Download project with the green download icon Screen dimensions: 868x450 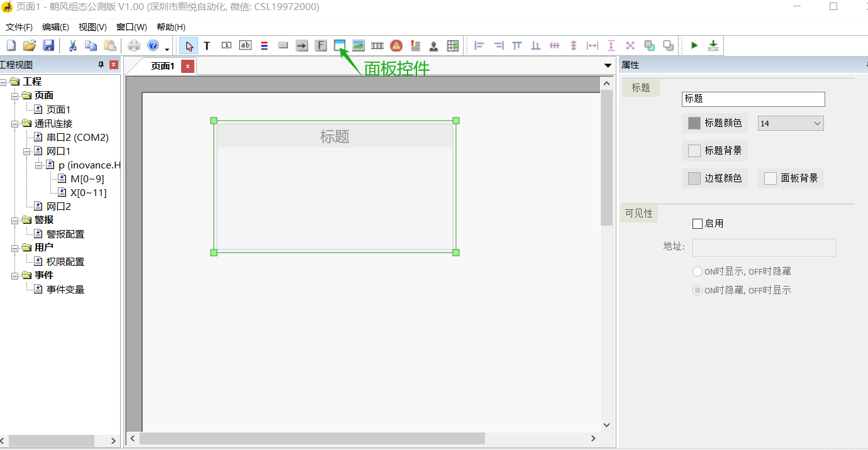713,45
